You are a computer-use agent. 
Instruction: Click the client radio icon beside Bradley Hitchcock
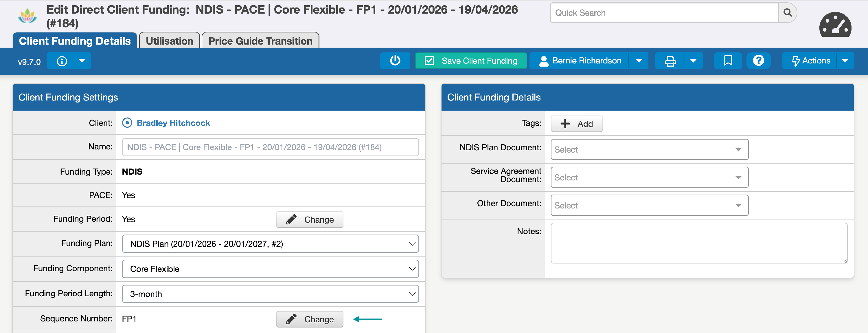(x=127, y=123)
